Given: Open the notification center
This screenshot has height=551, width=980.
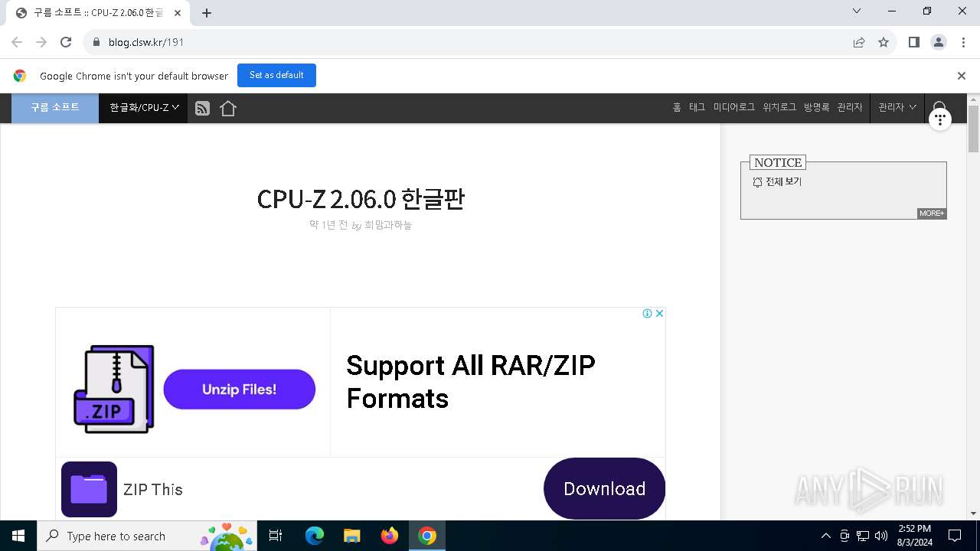Looking at the screenshot, I should click(955, 536).
